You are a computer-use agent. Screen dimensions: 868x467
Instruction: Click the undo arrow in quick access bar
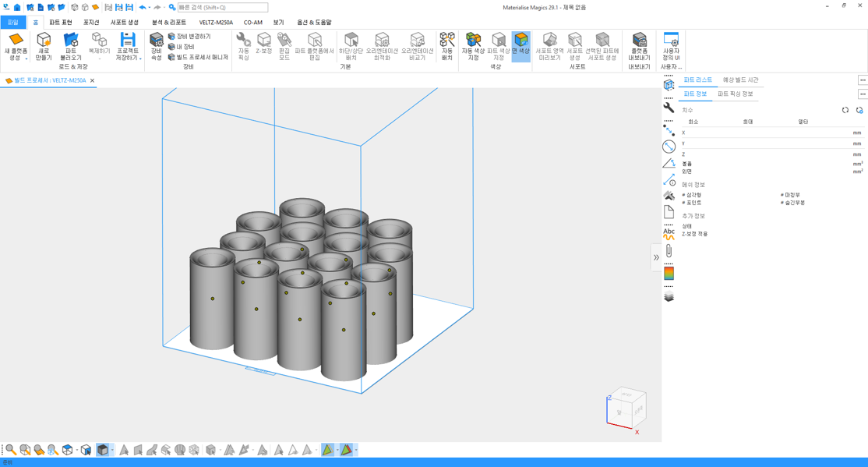(143, 7)
